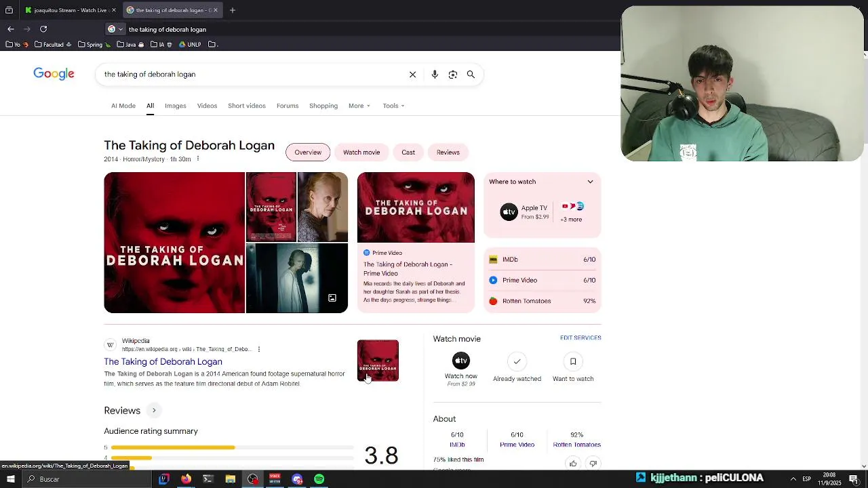
Task: Open Voicemeeter app in the taskbar
Action: (x=275, y=479)
